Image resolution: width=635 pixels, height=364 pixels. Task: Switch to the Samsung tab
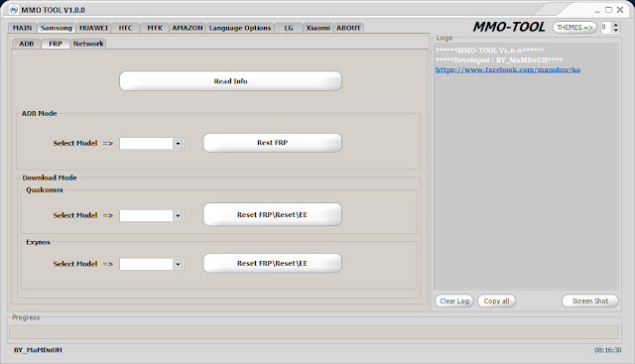click(57, 28)
